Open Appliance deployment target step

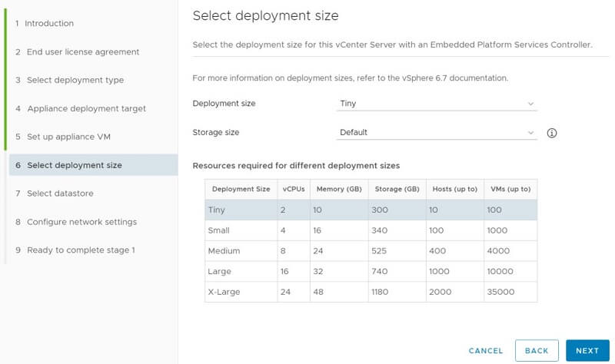[86, 108]
